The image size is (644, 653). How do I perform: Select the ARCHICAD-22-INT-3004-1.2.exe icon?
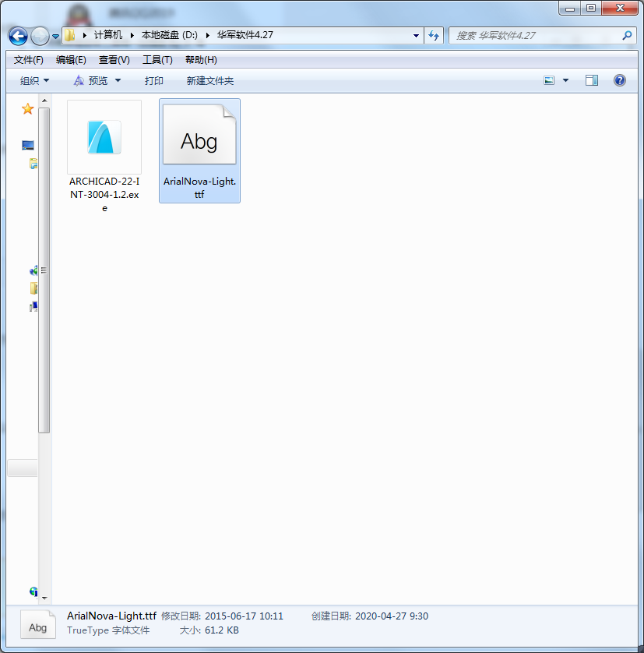pos(104,137)
